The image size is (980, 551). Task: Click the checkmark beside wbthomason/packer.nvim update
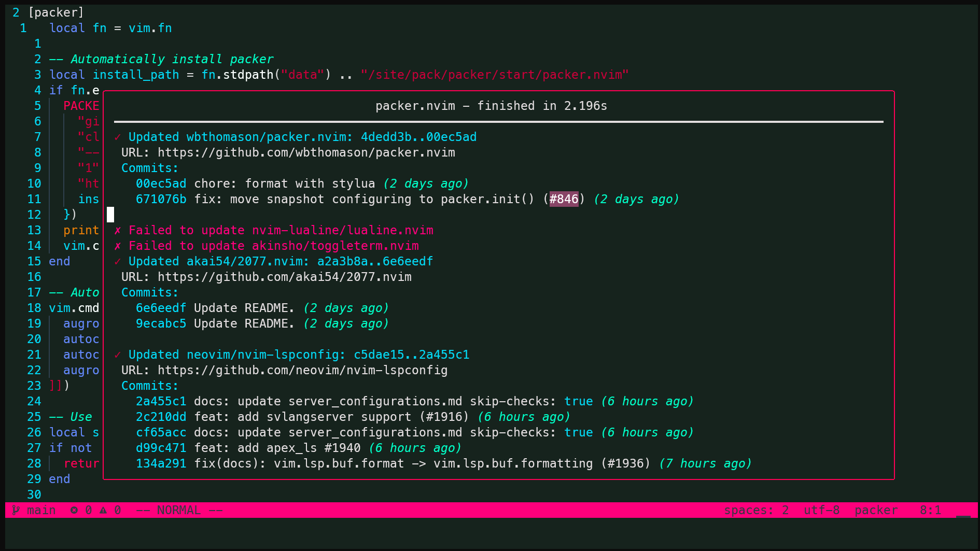click(118, 137)
